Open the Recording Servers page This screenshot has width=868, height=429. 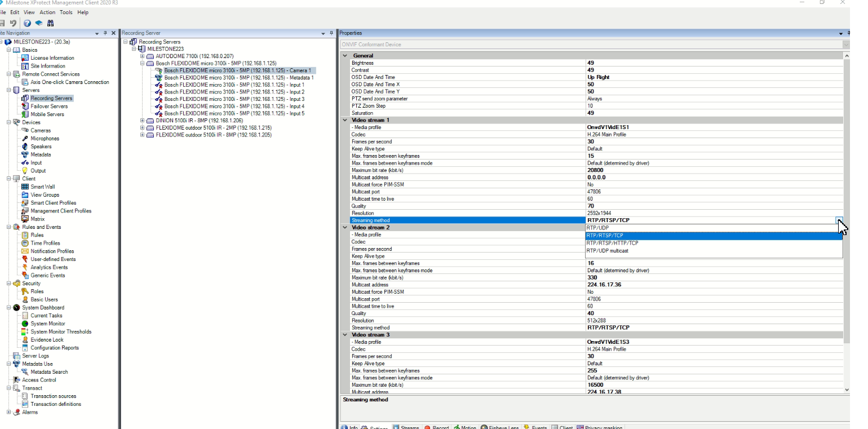[51, 98]
